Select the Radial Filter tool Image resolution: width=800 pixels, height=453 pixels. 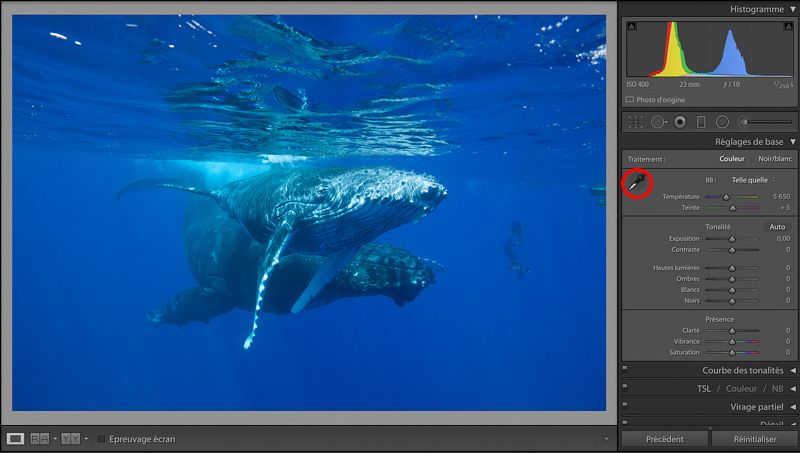[x=722, y=122]
